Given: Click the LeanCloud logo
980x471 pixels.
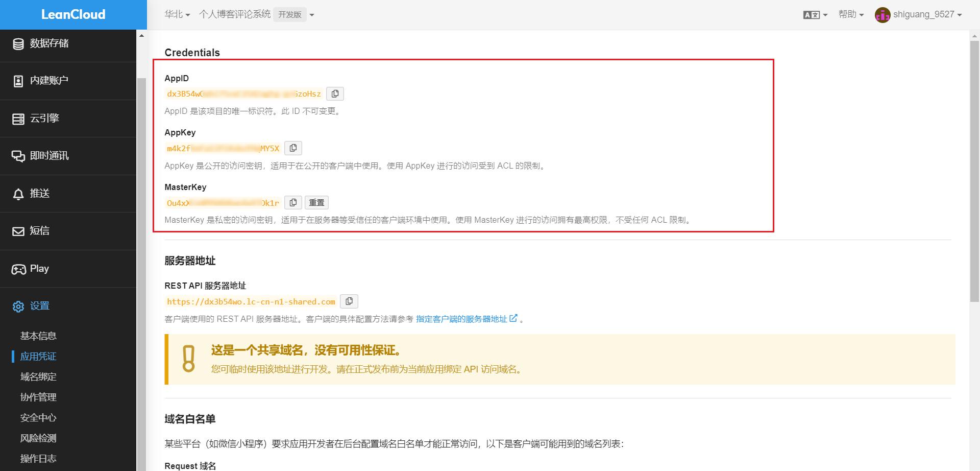Looking at the screenshot, I should pyautogui.click(x=73, y=14).
